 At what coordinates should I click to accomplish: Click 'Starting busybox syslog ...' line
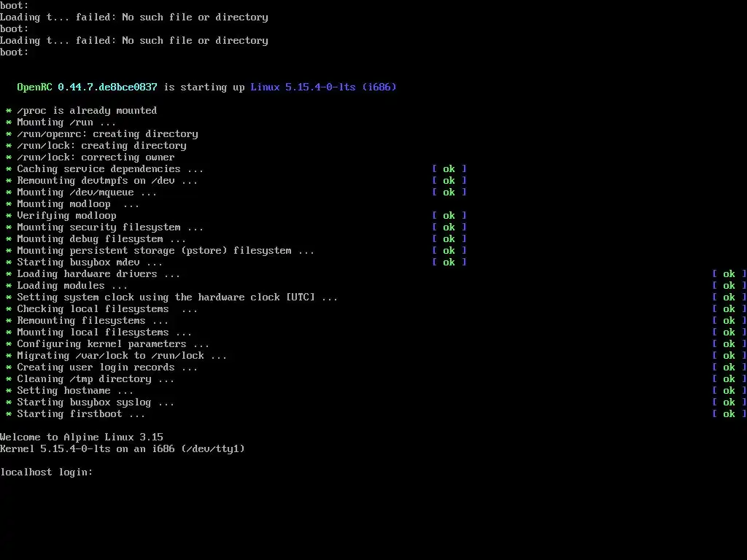click(96, 402)
